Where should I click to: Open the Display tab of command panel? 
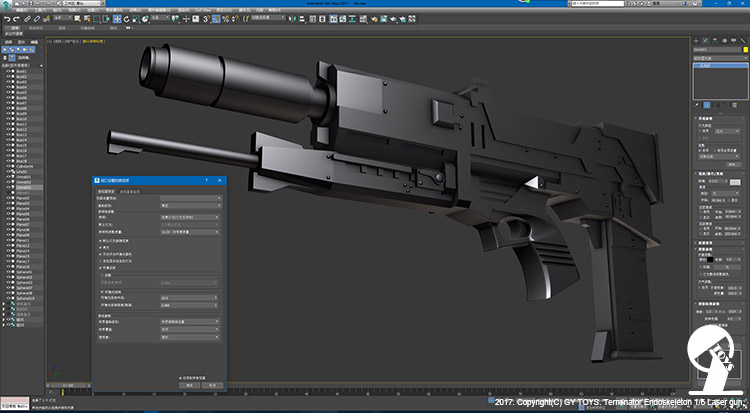pos(734,41)
